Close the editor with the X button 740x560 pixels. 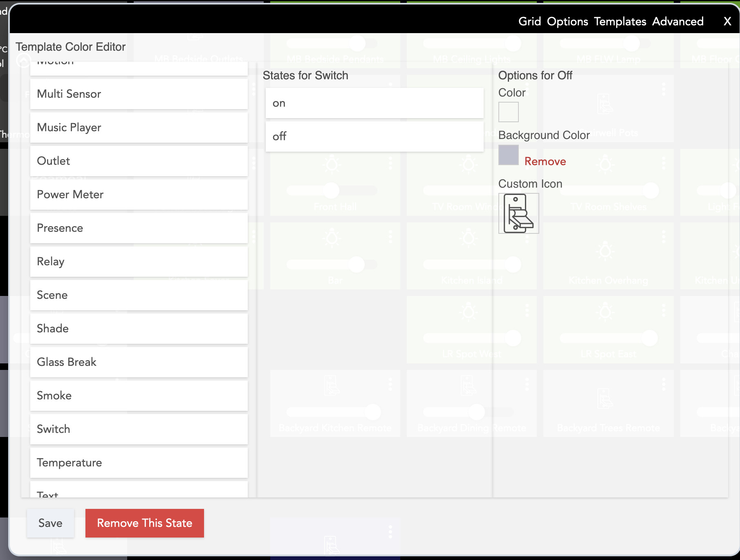click(727, 21)
